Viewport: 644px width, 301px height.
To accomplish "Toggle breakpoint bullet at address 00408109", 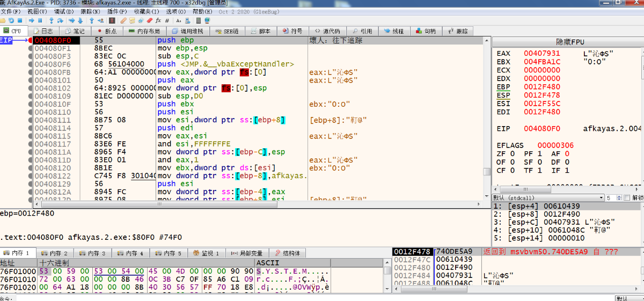I will point(30,96).
